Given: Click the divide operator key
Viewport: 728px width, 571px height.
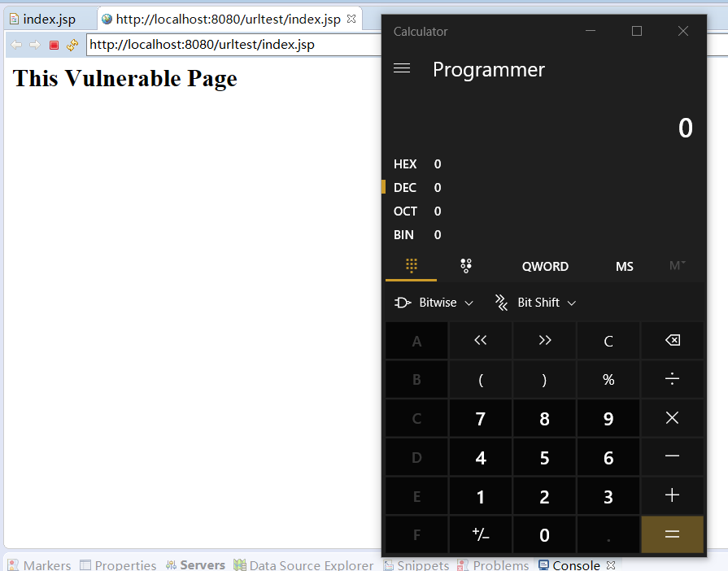Looking at the screenshot, I should point(672,380).
